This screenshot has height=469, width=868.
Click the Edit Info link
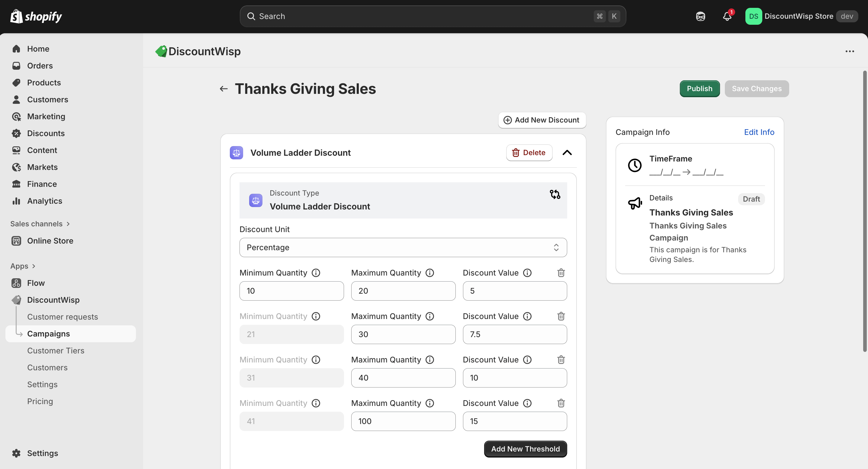(x=759, y=132)
